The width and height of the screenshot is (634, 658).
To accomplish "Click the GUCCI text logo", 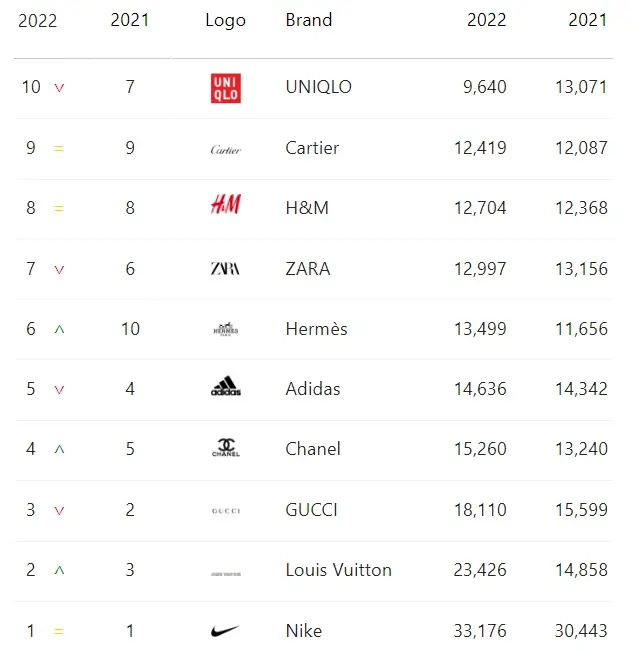I will [226, 511].
